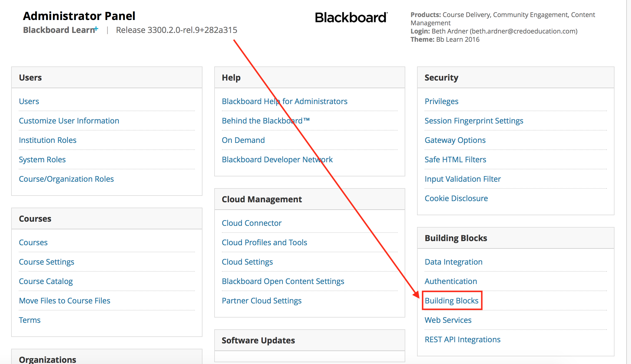This screenshot has width=631, height=364.
Task: Open Cloud Settings
Action: tap(247, 262)
